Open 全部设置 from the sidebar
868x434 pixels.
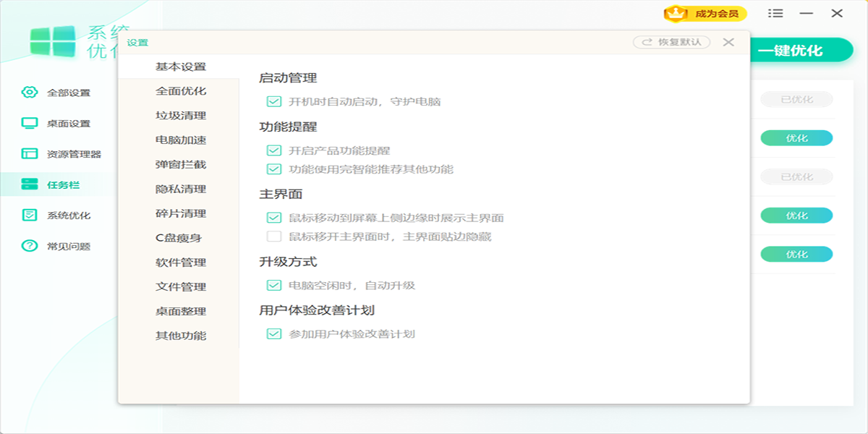pyautogui.click(x=67, y=93)
